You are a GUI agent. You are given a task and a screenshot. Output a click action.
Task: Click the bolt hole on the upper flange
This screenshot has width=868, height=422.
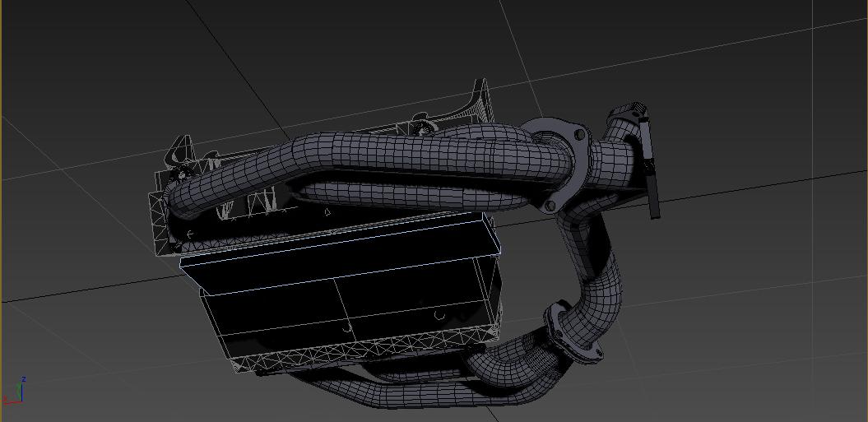pos(579,133)
